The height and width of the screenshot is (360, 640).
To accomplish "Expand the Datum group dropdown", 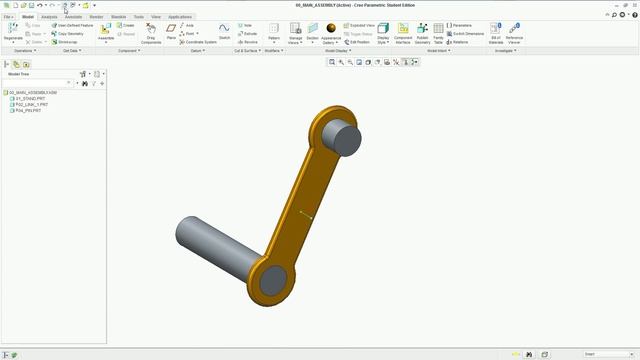I will coord(198,51).
